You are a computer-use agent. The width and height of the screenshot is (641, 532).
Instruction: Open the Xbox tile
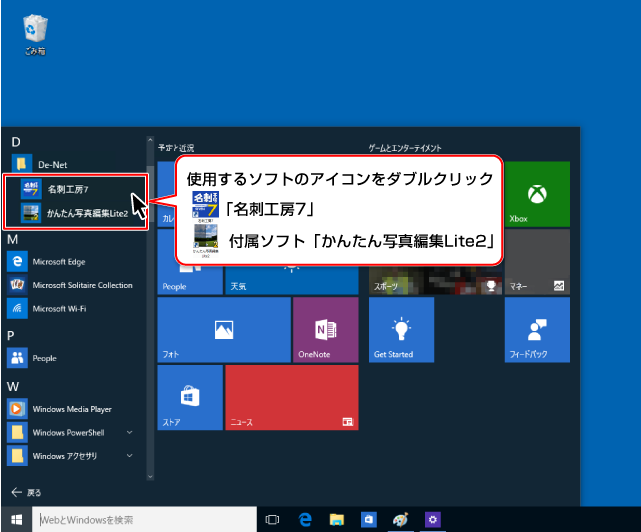coord(537,194)
